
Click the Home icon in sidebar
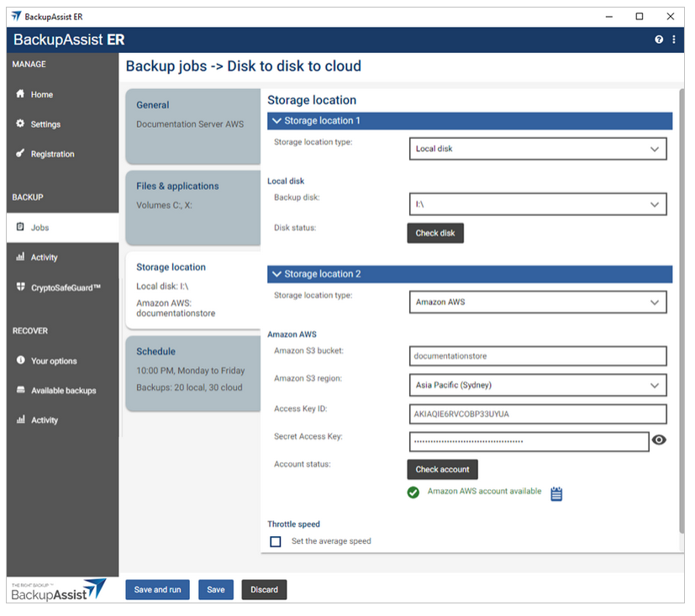coord(20,94)
